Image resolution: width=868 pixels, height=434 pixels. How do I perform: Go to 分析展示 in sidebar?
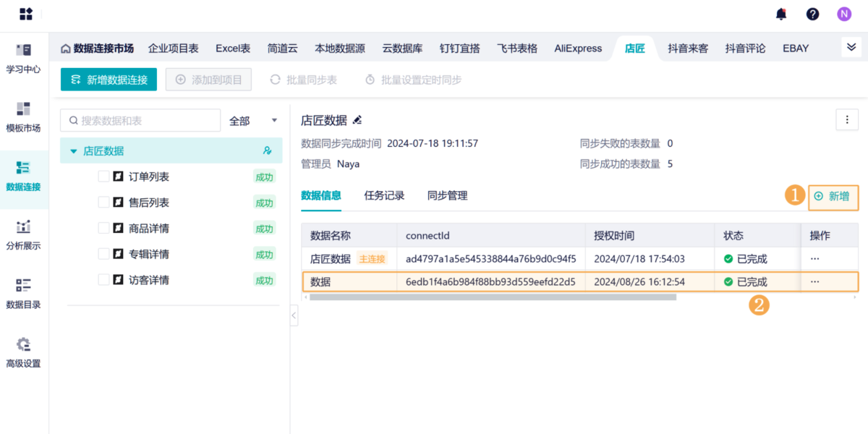[24, 234]
